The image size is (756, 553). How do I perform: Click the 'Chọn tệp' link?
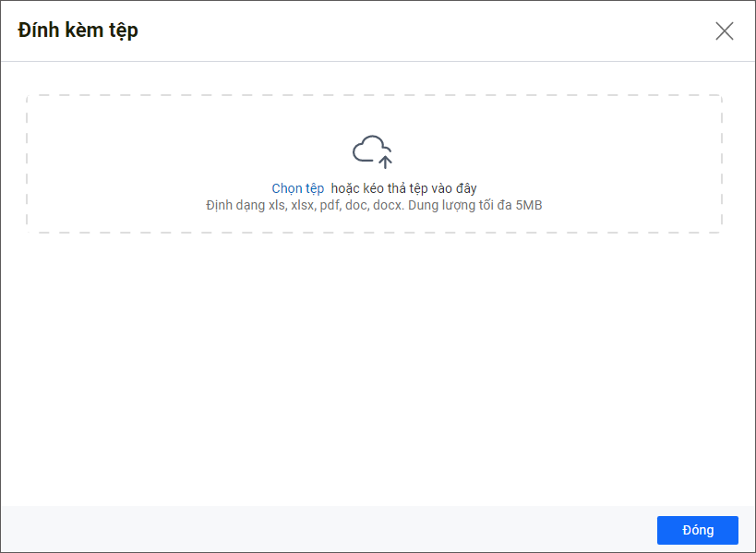pyautogui.click(x=297, y=188)
